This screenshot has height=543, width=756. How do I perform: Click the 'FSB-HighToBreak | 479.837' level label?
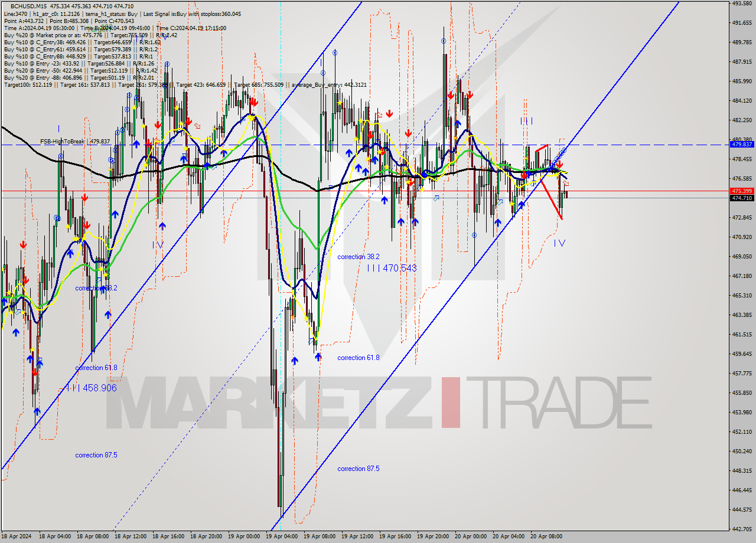click(75, 142)
